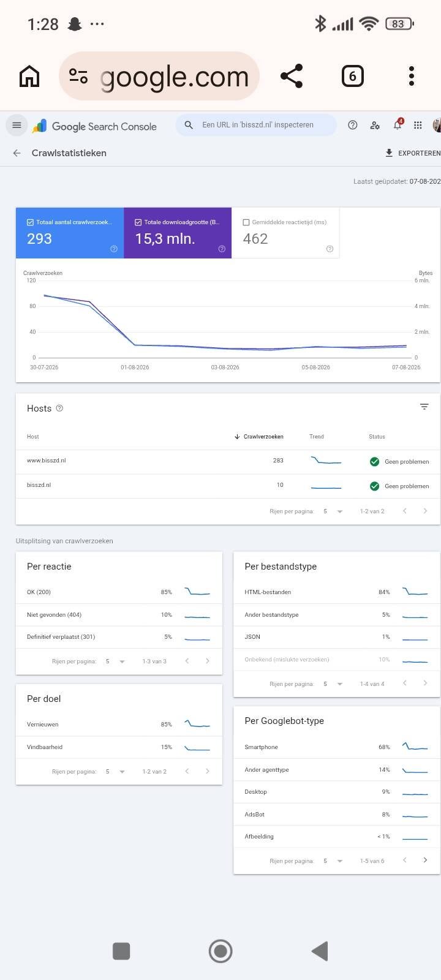441x980 pixels.
Task: Share page via browser share icon
Action: pos(292,76)
